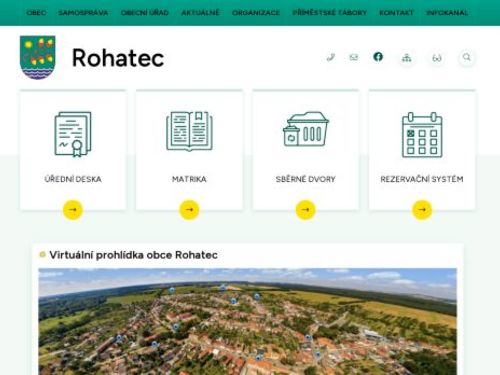Click the phone contact icon
The height and width of the screenshot is (375, 500).
point(331,57)
